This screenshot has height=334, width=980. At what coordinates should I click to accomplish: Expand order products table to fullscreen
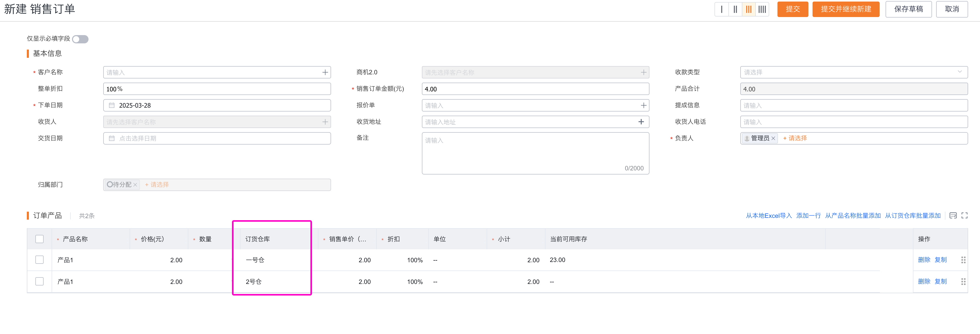click(x=965, y=216)
